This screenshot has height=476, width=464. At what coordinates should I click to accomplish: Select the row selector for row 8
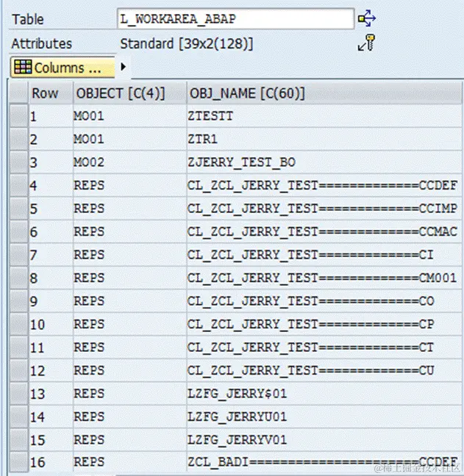click(19, 278)
